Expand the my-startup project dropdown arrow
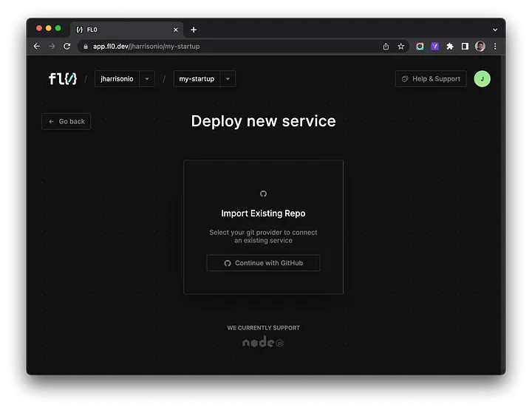This screenshot has height=410, width=532. pyautogui.click(x=228, y=79)
